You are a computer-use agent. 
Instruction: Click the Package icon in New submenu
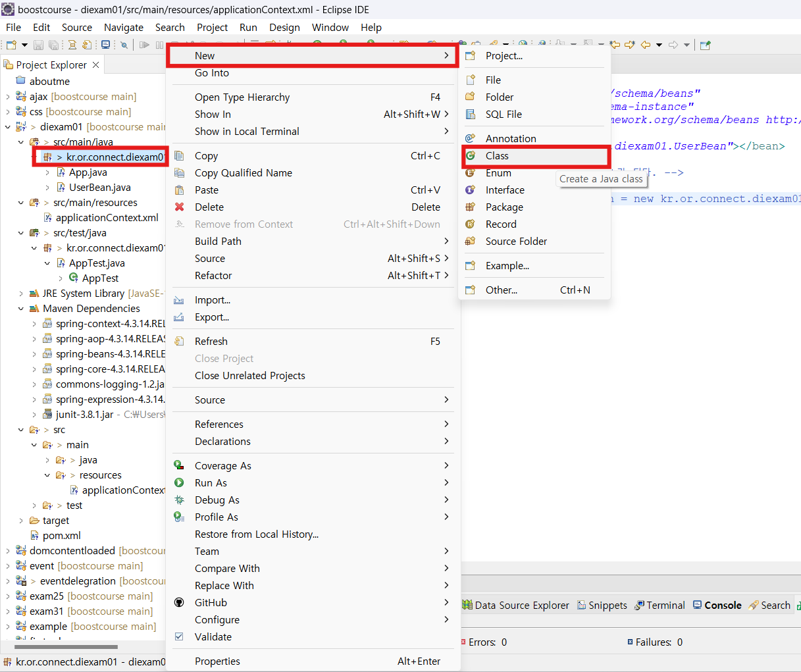coord(470,207)
